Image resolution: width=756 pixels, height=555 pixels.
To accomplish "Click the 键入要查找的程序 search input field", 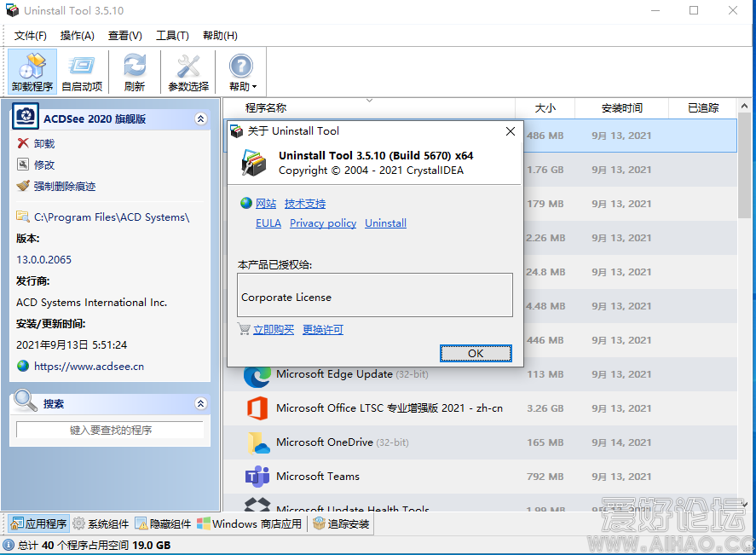I will (x=110, y=430).
